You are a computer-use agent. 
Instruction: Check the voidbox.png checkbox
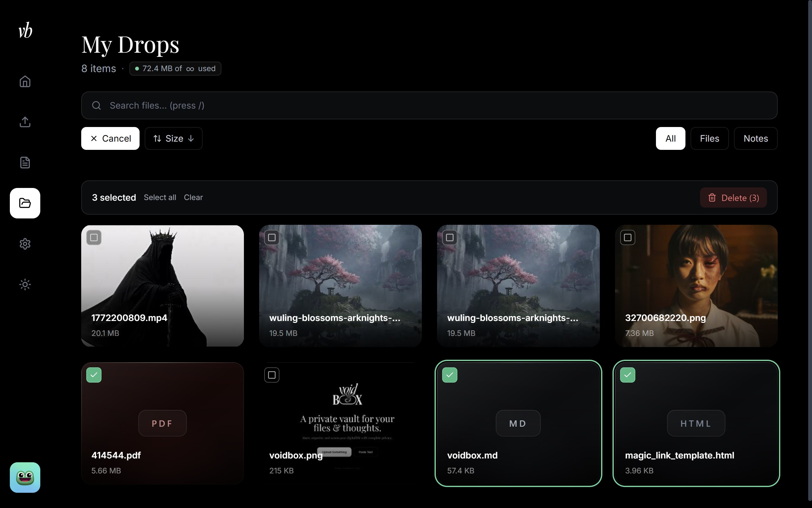tap(272, 375)
